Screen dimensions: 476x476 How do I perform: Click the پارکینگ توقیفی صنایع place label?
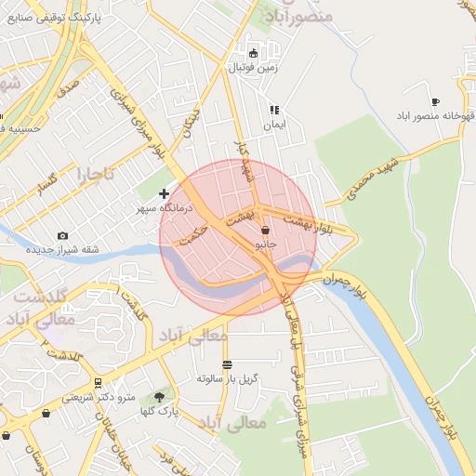click(x=54, y=18)
